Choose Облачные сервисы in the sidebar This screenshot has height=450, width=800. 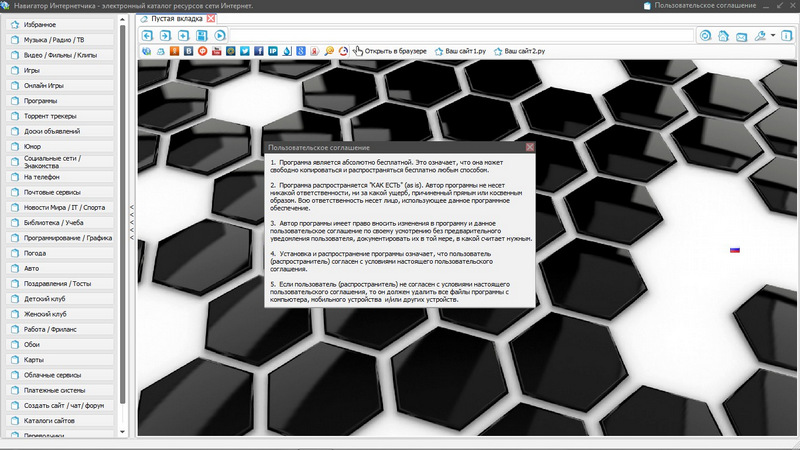point(60,375)
